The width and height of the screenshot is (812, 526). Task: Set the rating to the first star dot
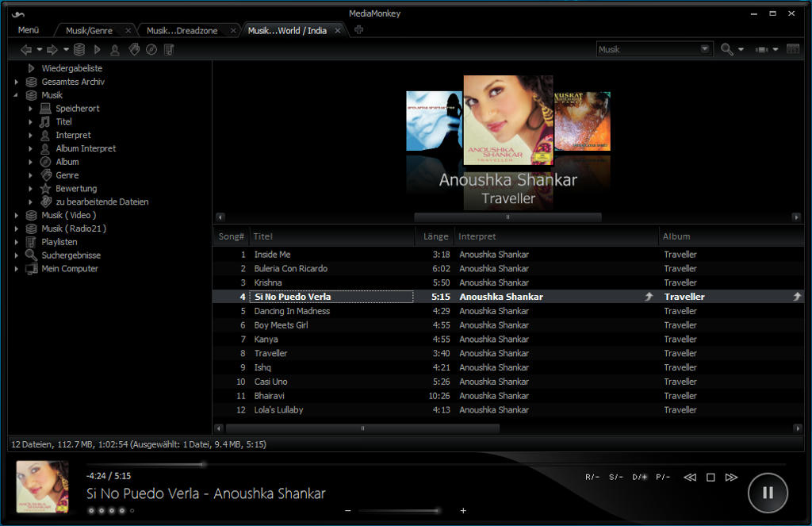(91, 510)
